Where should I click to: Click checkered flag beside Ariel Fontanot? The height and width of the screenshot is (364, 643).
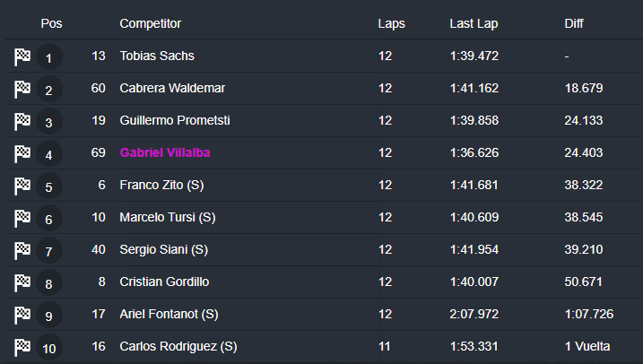click(22, 316)
